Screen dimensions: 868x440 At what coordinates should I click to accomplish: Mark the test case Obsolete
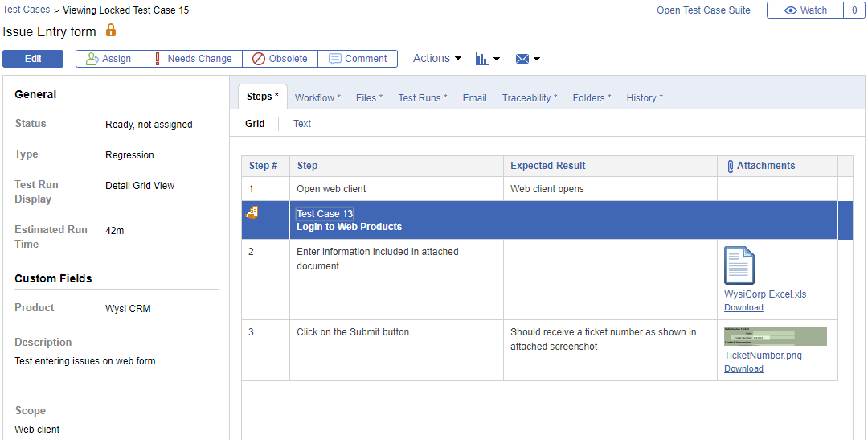[280, 59]
